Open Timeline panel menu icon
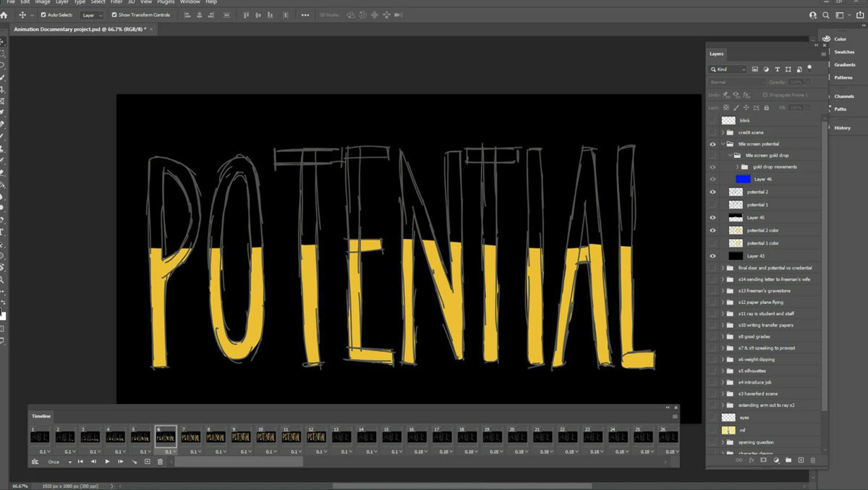868x490 pixels. 675,416
